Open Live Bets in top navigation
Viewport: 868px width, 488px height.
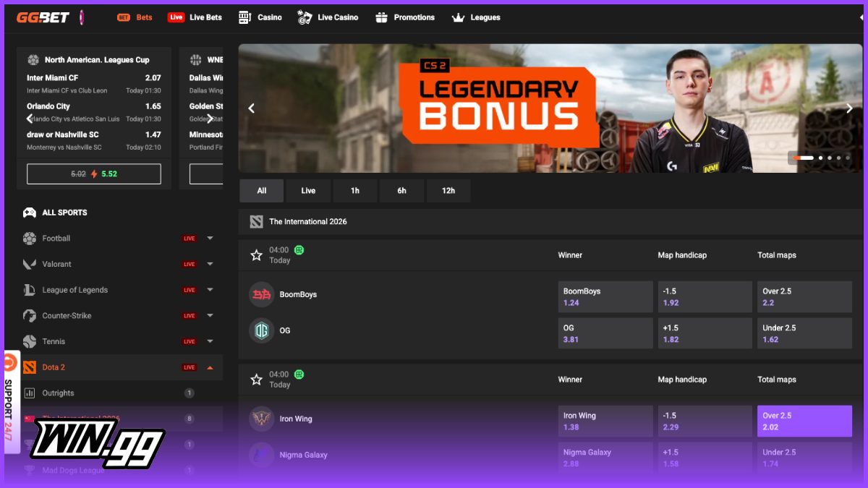tap(195, 17)
